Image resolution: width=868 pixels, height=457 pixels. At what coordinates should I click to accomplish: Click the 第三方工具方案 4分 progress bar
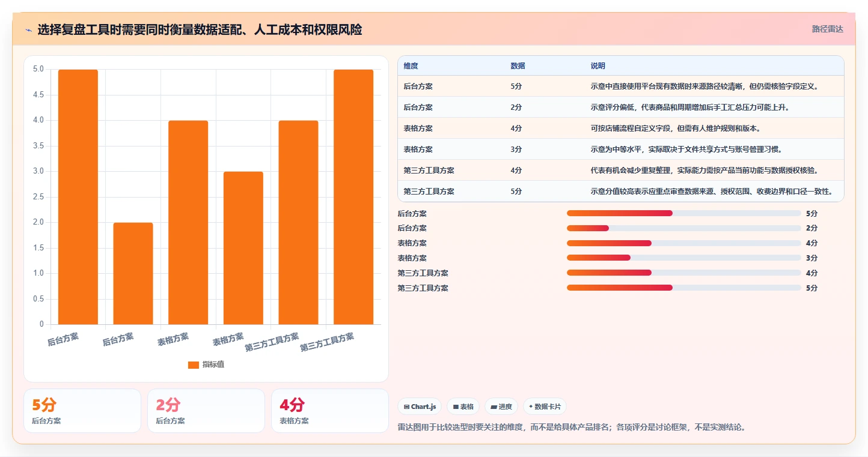click(683, 273)
